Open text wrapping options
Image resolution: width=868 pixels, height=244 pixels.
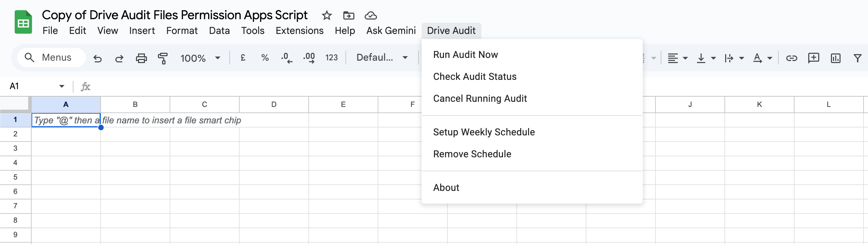tap(734, 58)
